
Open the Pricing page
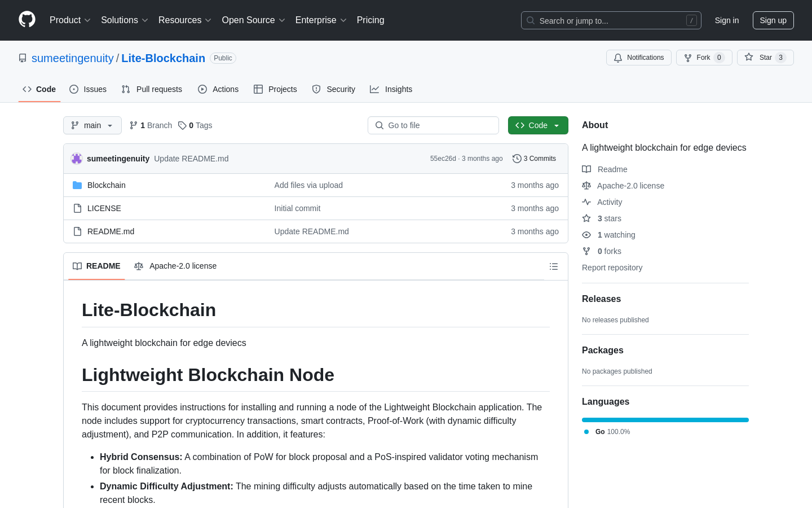click(x=370, y=20)
